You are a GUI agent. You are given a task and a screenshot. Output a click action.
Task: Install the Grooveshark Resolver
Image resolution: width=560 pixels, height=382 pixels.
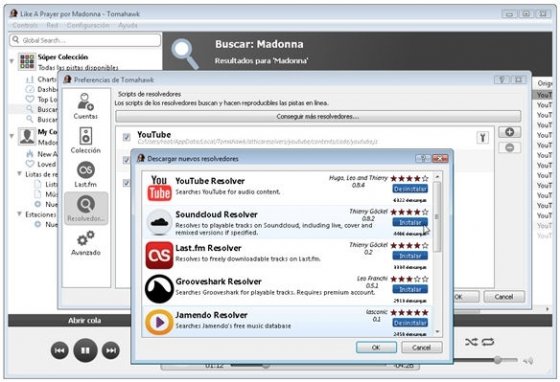coord(410,290)
